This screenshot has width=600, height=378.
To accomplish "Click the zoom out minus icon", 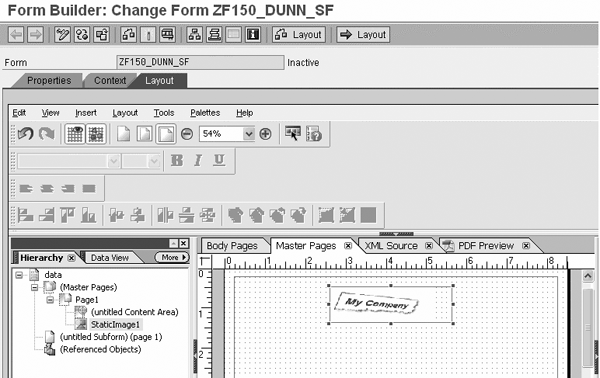I will pyautogui.click(x=187, y=134).
